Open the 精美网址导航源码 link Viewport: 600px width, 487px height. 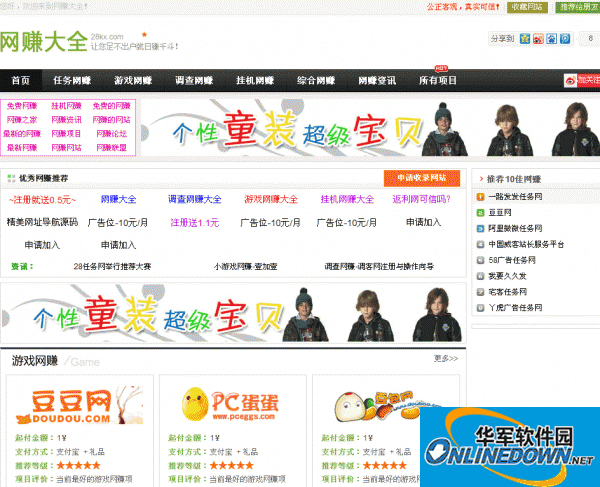click(42, 222)
